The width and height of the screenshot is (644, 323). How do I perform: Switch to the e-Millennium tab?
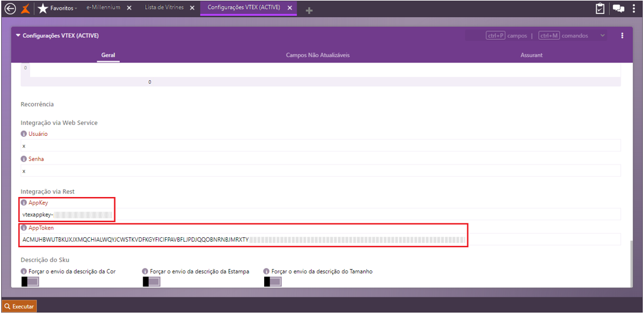(x=103, y=8)
